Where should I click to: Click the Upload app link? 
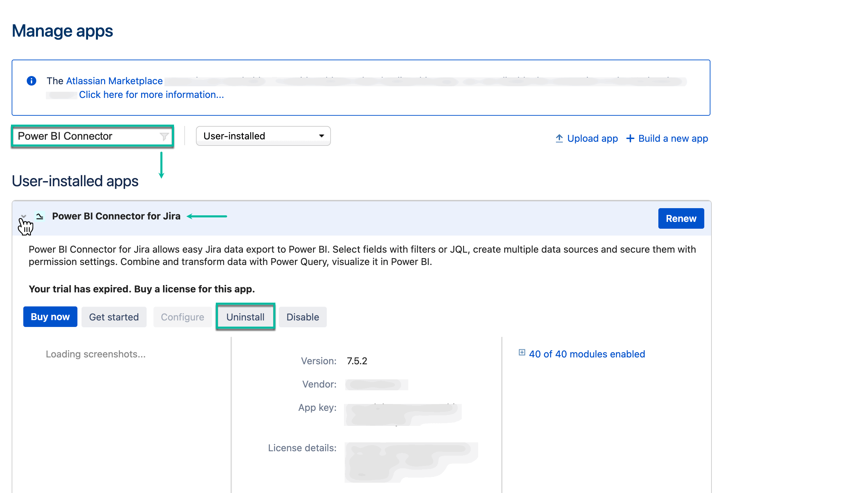(592, 138)
